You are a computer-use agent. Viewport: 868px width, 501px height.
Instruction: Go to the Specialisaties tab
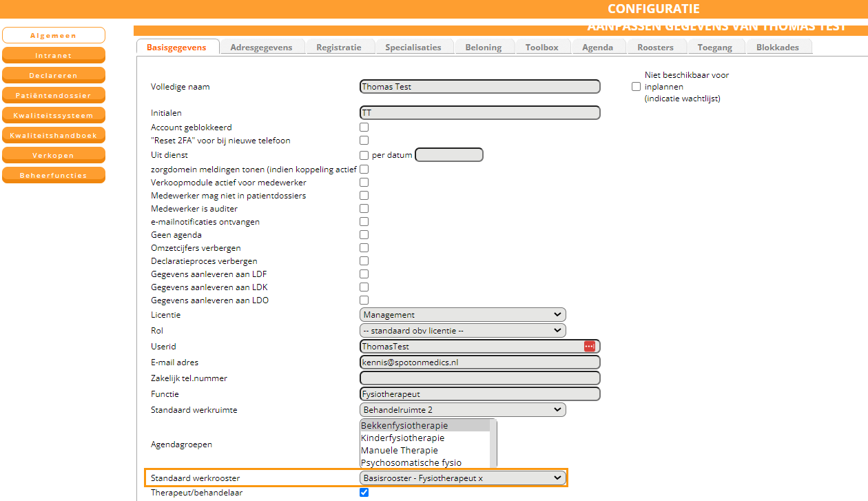pos(413,48)
